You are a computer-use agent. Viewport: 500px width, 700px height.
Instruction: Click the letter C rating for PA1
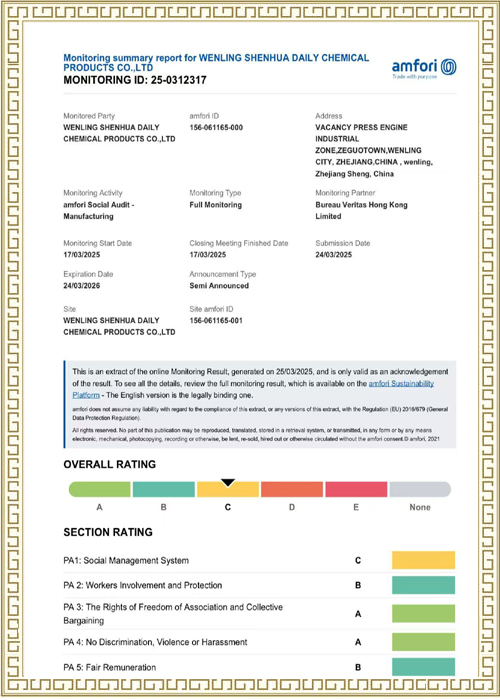(x=358, y=560)
